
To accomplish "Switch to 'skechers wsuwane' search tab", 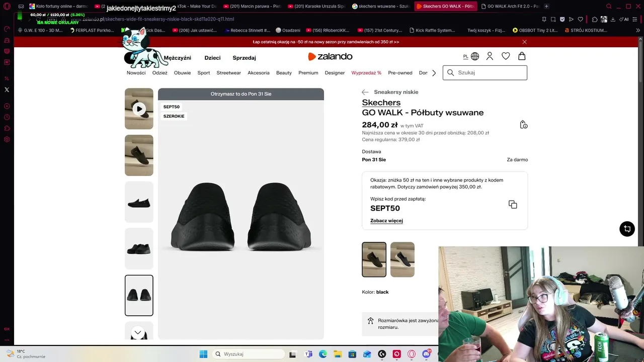I will point(381,7).
